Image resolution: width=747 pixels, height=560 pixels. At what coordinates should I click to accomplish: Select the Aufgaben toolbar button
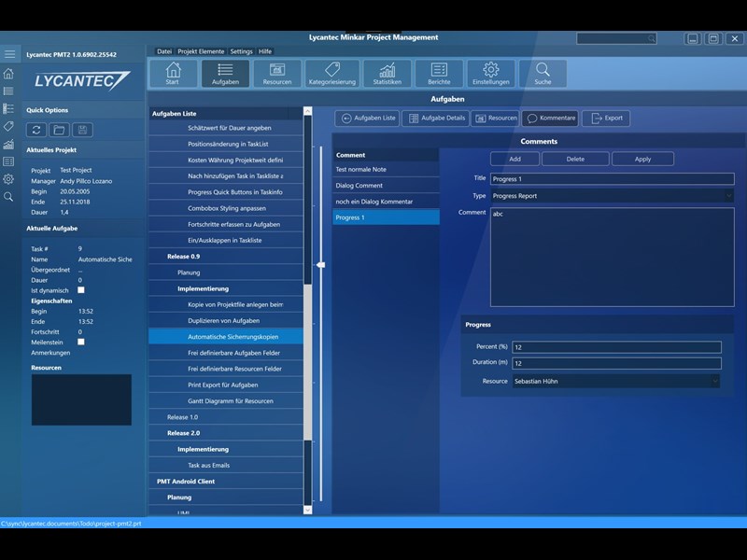coord(225,74)
